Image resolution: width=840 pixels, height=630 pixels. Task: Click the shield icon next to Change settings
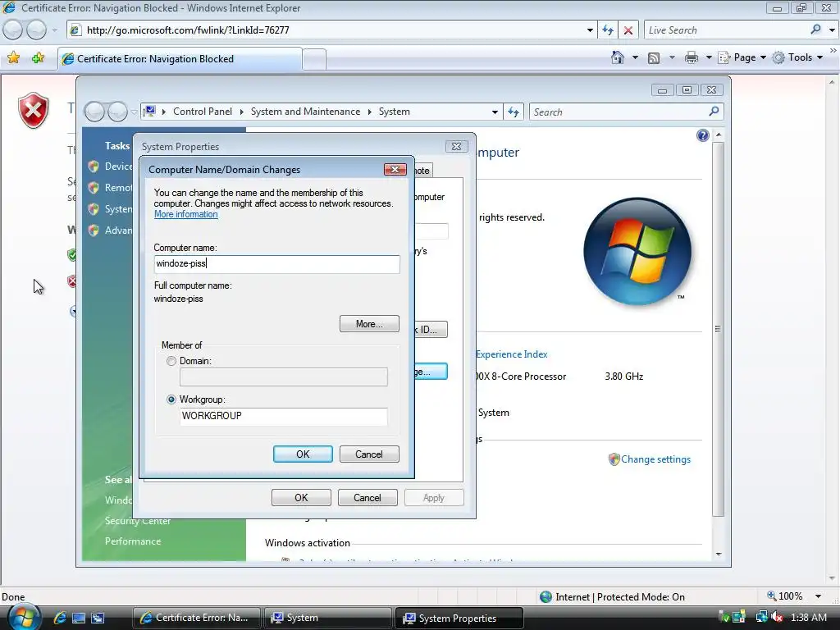(x=614, y=459)
